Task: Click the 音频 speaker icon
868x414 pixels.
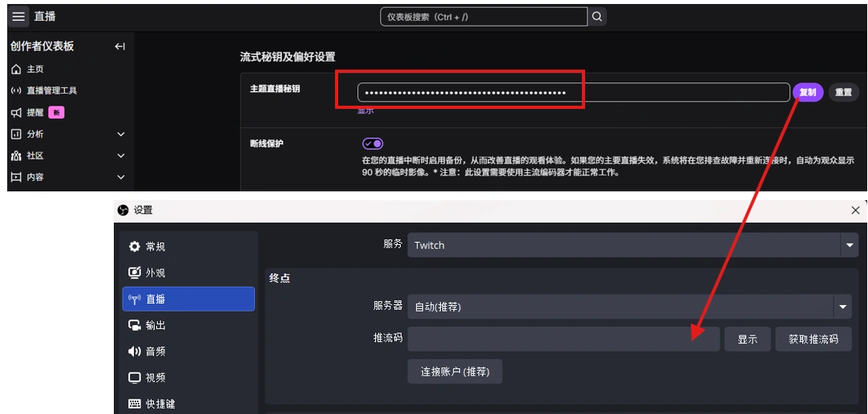Action: (x=135, y=352)
